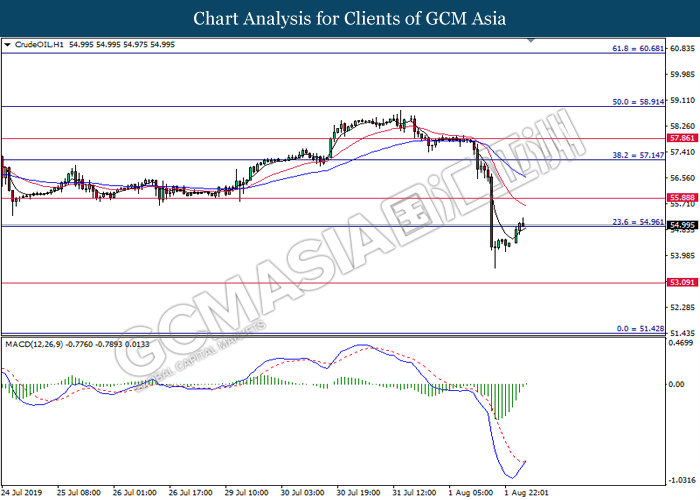Screen dimensions: 700x500
Task: Select the 23.6 = 54.961 Fibonacci label
Action: click(638, 222)
